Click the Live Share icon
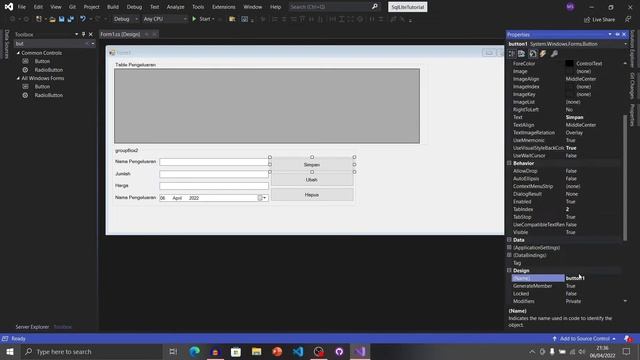The height and width of the screenshot is (360, 640). 587,19
